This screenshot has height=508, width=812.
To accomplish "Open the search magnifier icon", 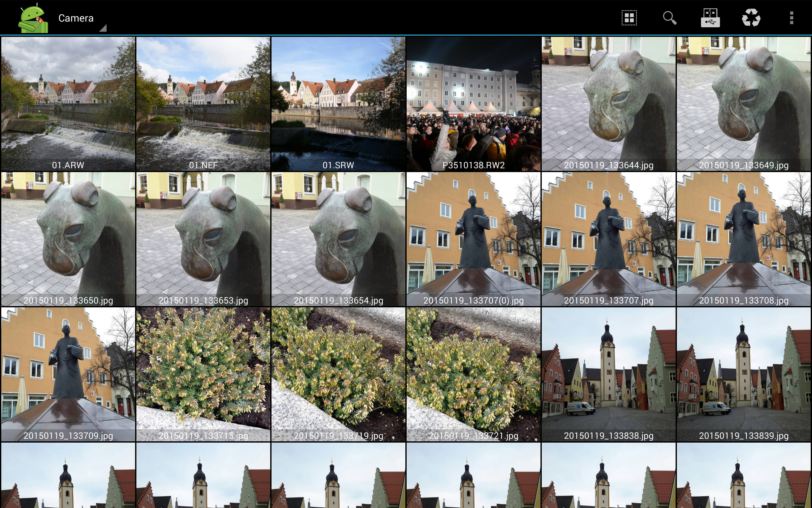I will [670, 18].
